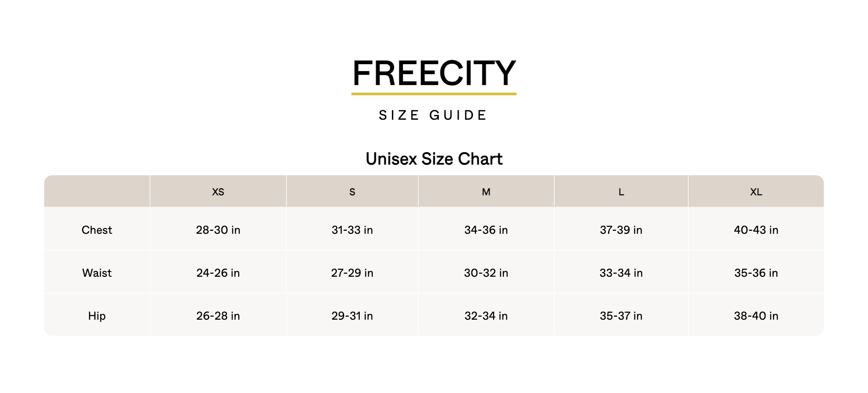Image resolution: width=868 pixels, height=393 pixels.
Task: Select the L column header
Action: [621, 192]
